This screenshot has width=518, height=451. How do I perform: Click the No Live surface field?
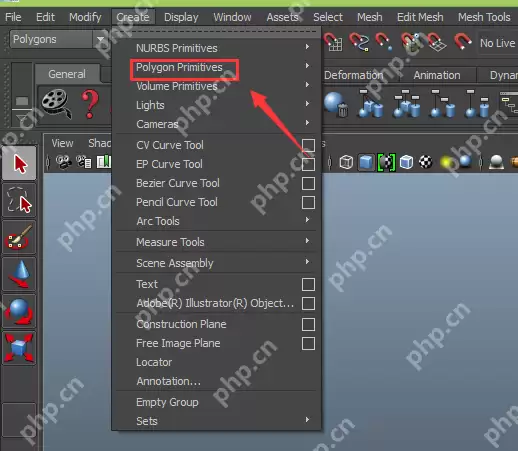tap(498, 43)
